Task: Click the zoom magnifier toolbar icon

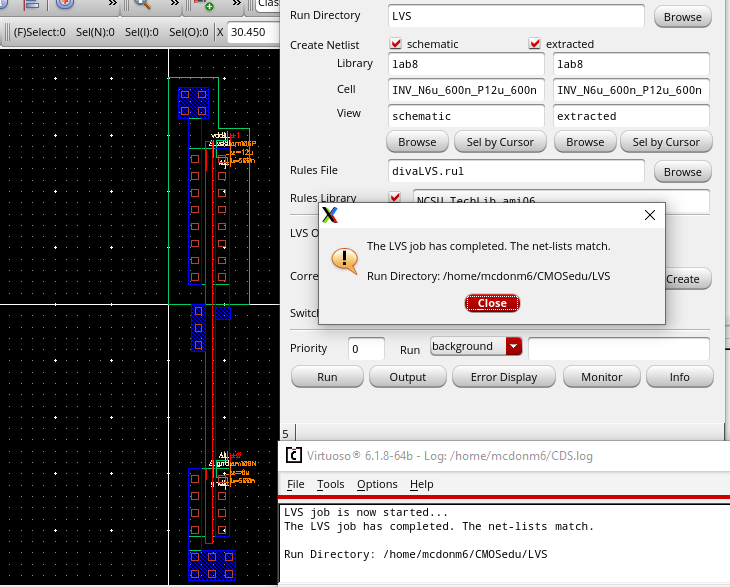Action: pyautogui.click(x=142, y=5)
